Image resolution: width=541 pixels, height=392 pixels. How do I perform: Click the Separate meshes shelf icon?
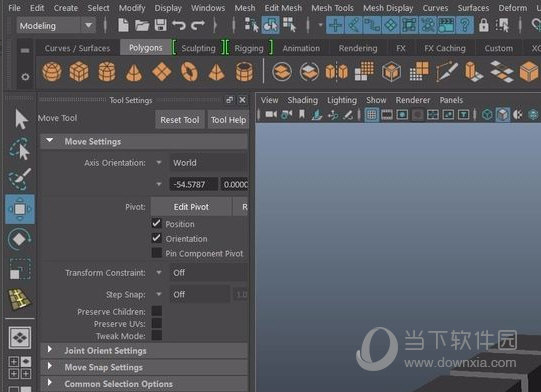[309, 72]
